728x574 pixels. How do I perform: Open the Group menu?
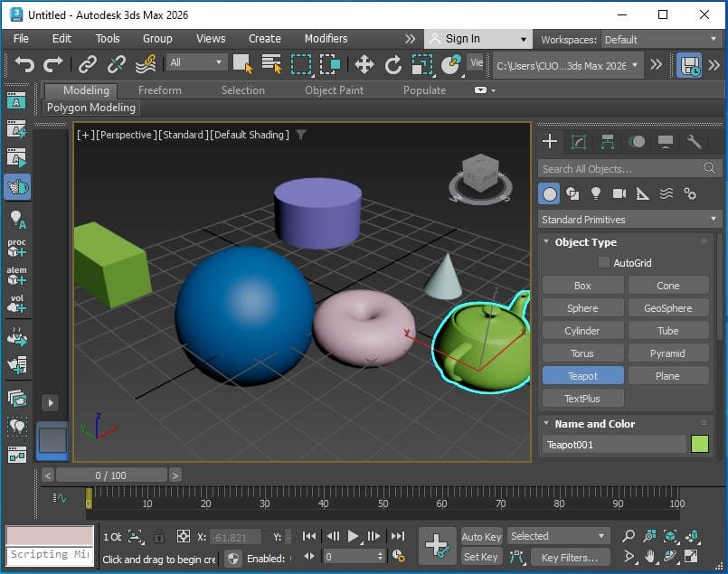[157, 39]
